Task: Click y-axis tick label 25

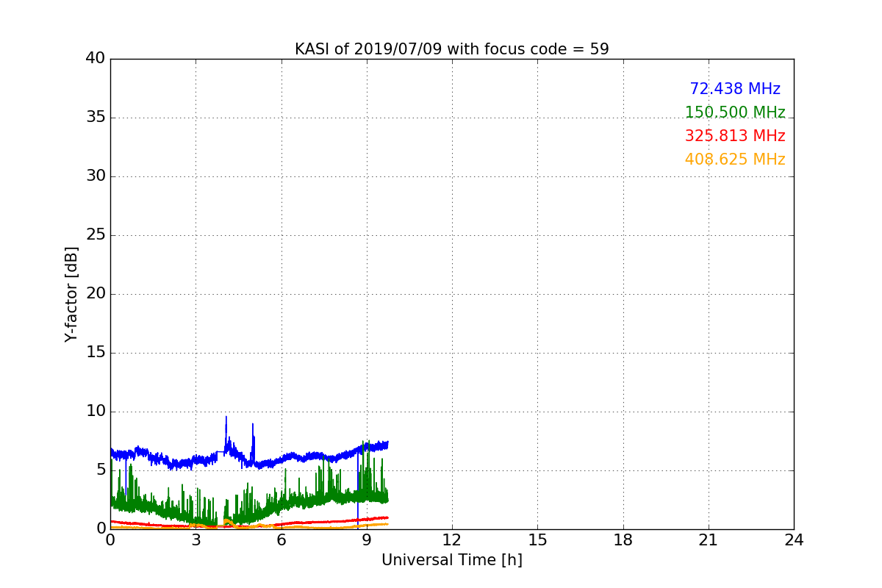Action: click(96, 235)
